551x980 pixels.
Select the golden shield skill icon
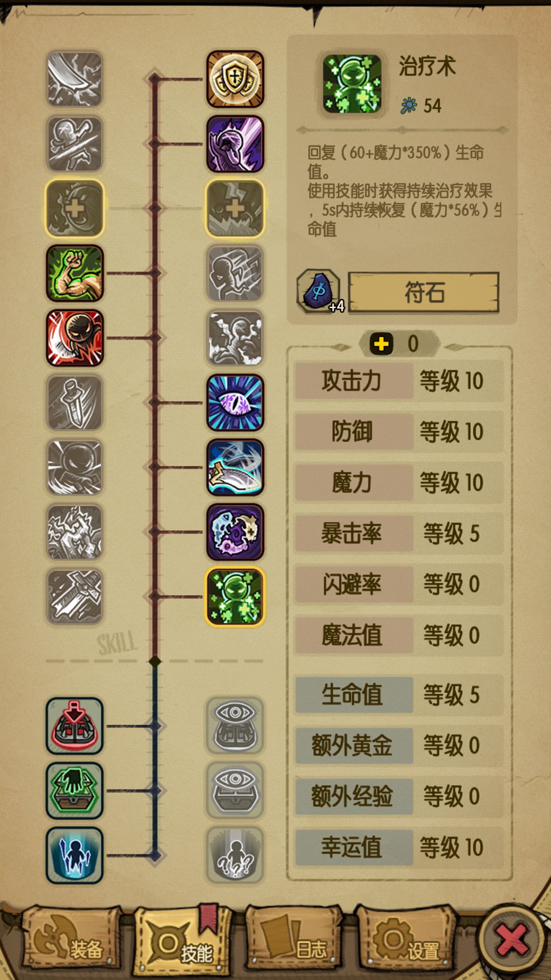click(x=235, y=79)
